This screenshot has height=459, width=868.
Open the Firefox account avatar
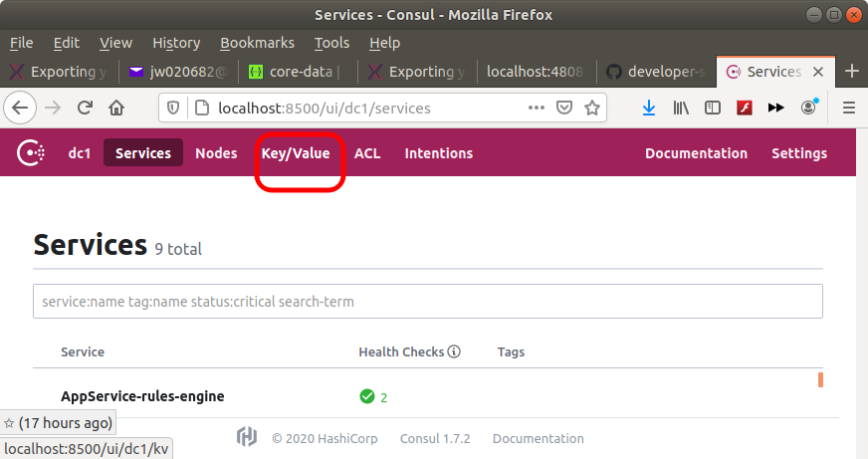coord(808,107)
